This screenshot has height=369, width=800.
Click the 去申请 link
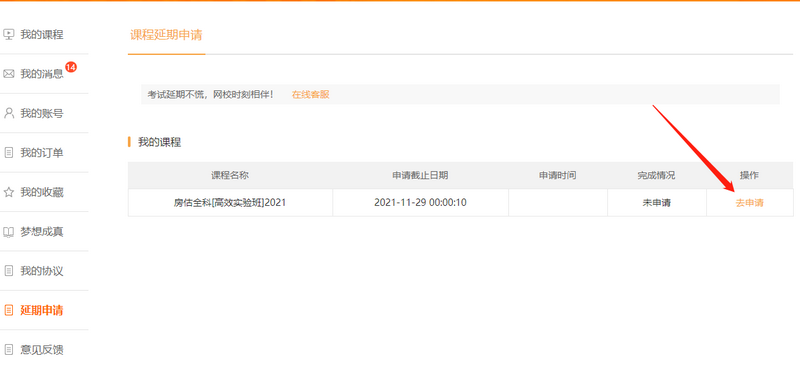tap(749, 203)
